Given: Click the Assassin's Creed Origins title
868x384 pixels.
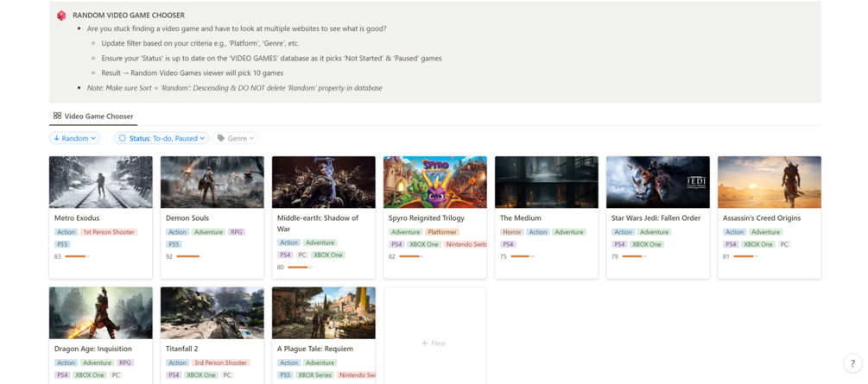Looking at the screenshot, I should (x=761, y=218).
